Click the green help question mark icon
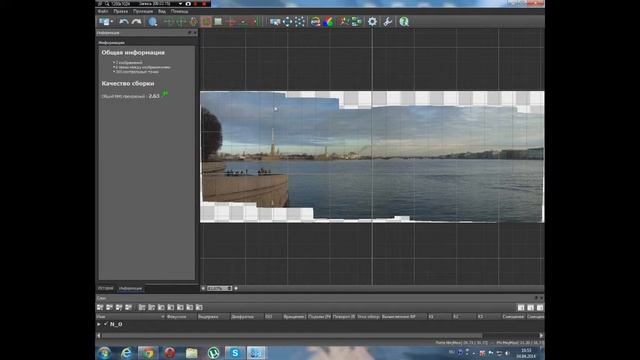The height and width of the screenshot is (360, 640). tap(404, 22)
